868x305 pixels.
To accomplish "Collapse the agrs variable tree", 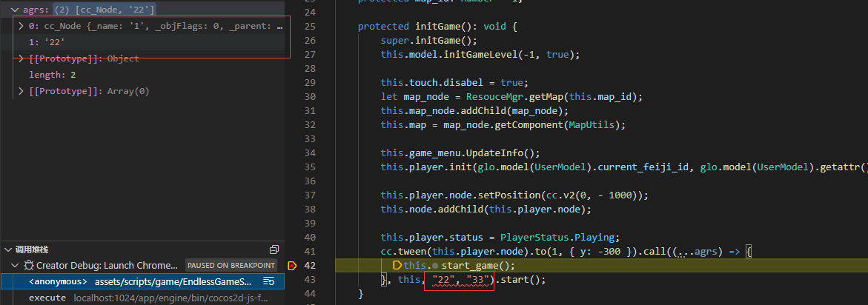I will click(x=14, y=10).
